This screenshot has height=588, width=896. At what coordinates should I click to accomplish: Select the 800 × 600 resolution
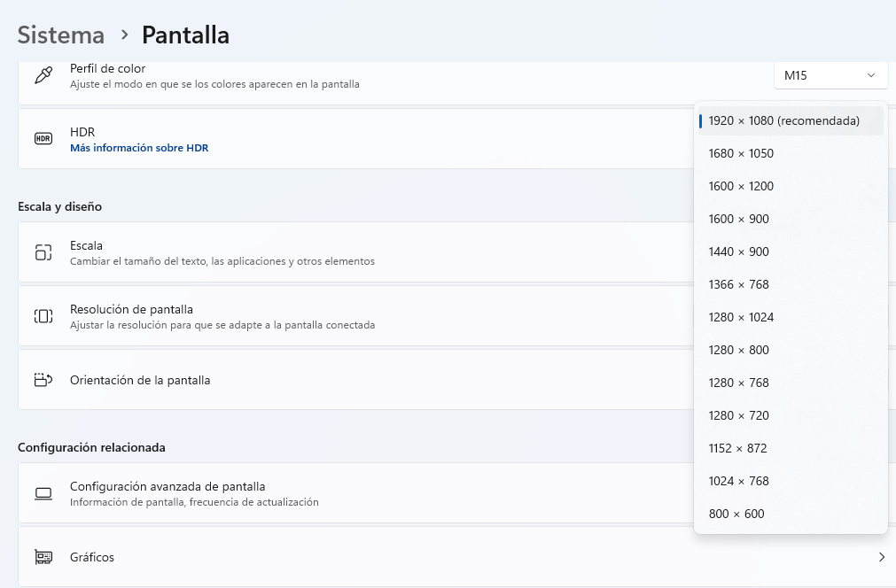click(x=791, y=514)
